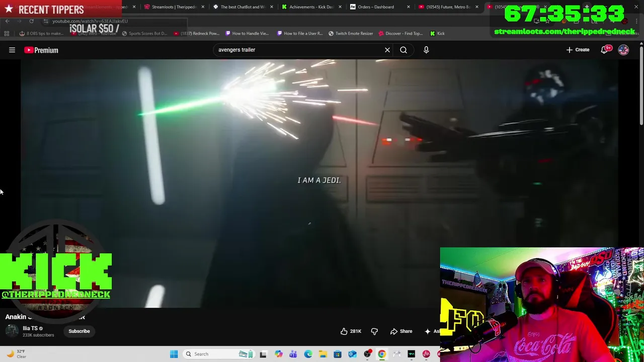Close the 'Orders – Dashboard' tab
The height and width of the screenshot is (362, 644).
click(408, 7)
